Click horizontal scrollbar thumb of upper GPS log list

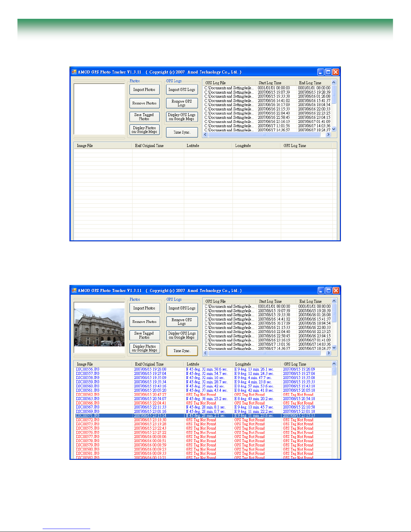(264, 134)
